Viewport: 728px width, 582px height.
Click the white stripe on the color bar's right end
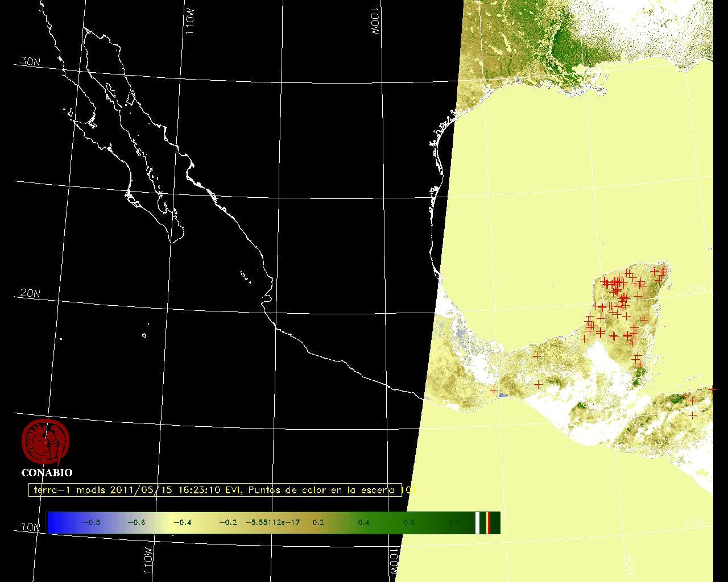(478, 522)
